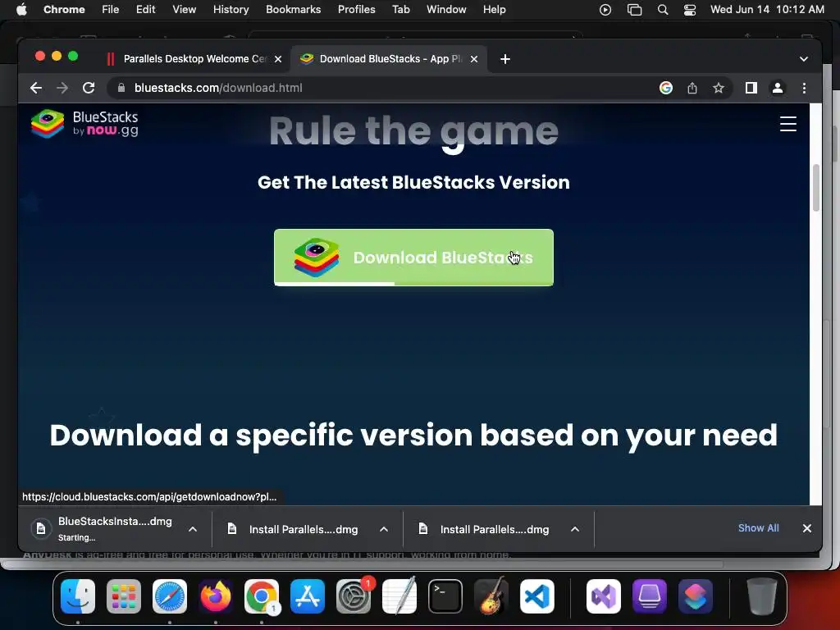The width and height of the screenshot is (840, 630).
Task: Click the screen mirroring menu bar icon
Action: tap(634, 10)
